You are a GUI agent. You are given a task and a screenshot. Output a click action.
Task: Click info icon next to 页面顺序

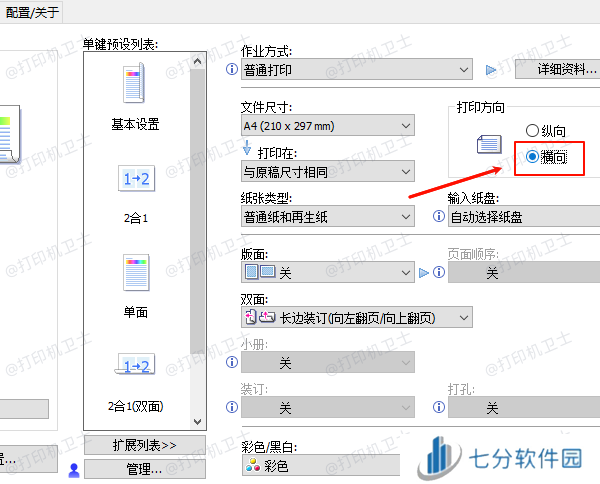[439, 272]
